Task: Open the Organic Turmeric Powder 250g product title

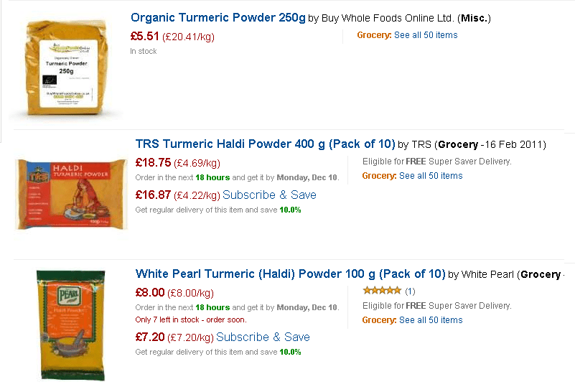Action: click(x=218, y=17)
